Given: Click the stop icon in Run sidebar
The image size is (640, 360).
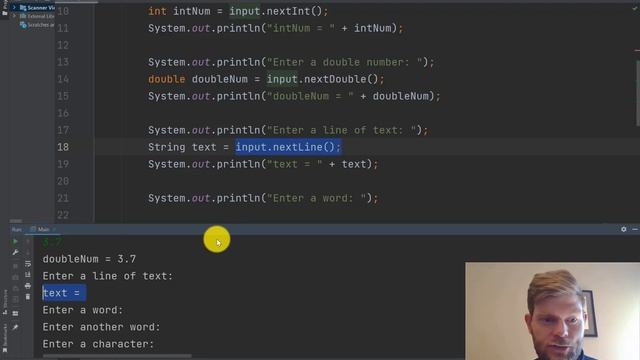Looking at the screenshot, I should click(15, 266).
